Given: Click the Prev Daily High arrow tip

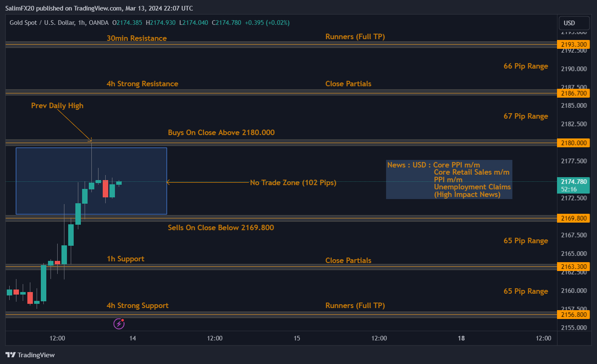Looking at the screenshot, I should pos(91,139).
